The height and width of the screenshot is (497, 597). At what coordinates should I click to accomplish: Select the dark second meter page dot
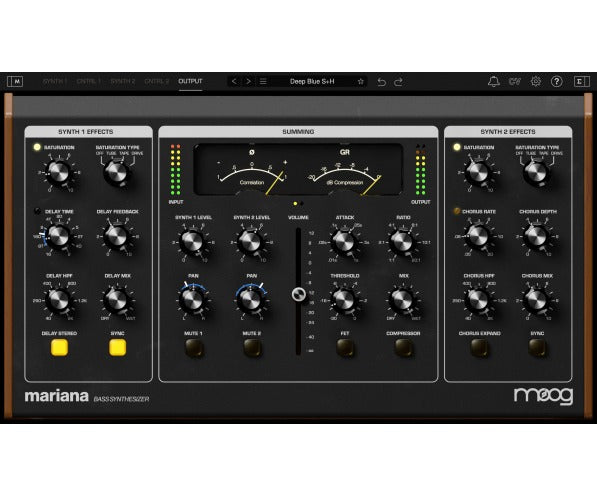click(x=302, y=204)
